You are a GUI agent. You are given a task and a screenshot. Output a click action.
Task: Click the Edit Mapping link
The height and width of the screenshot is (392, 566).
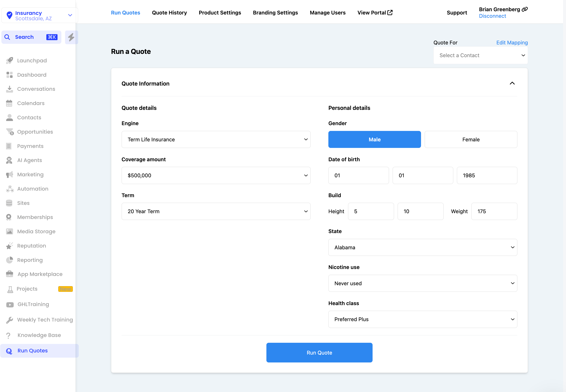point(512,42)
